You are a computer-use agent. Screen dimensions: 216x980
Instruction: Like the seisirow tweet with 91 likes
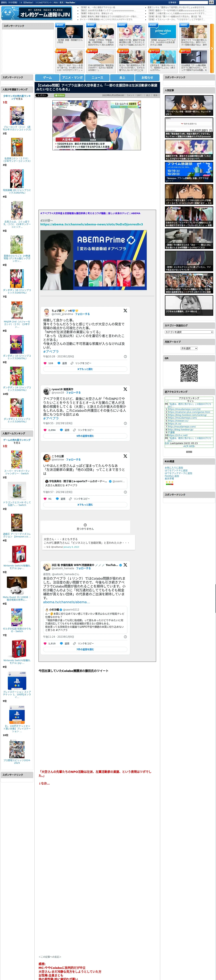point(45,499)
